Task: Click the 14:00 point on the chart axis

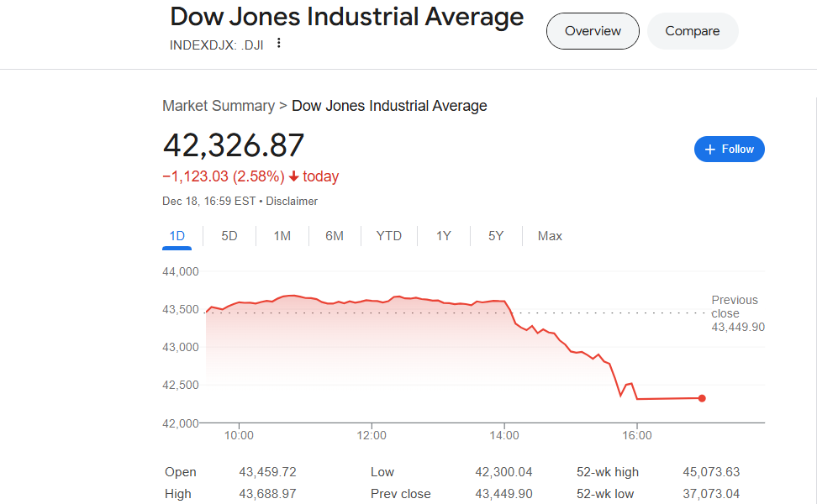Action: 503,436
